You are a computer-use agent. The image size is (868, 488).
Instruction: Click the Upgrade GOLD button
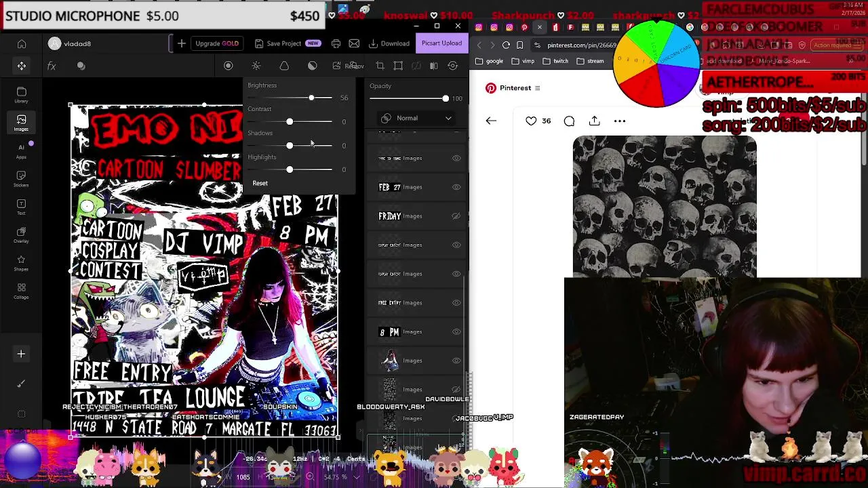click(x=217, y=43)
